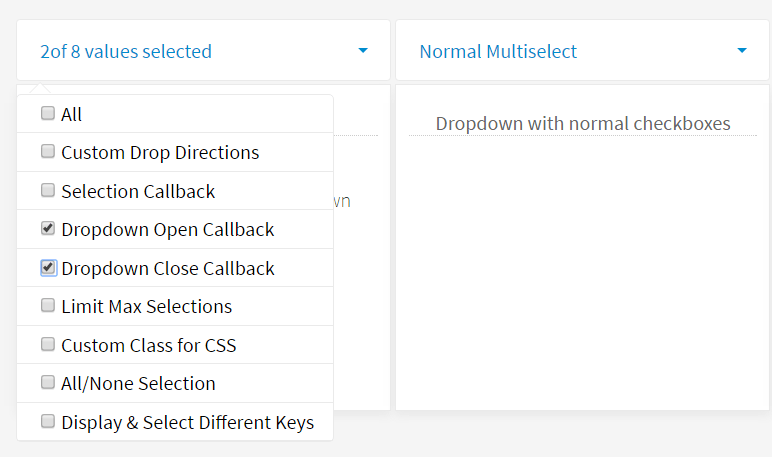The height and width of the screenshot is (457, 772).
Task: Check the Custom Drop Directions checkbox
Action: [48, 152]
